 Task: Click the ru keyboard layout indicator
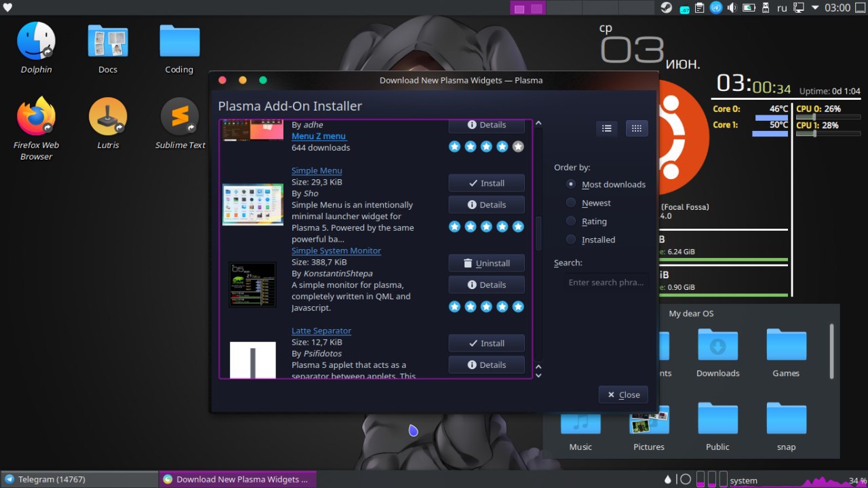pyautogui.click(x=782, y=8)
